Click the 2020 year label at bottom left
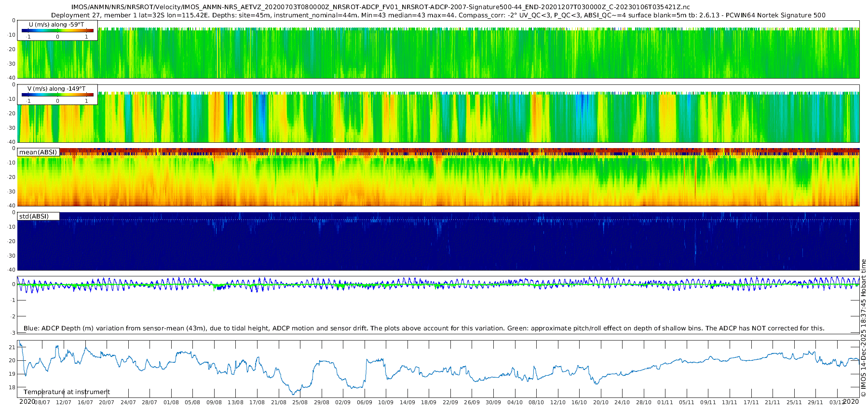 (27, 402)
